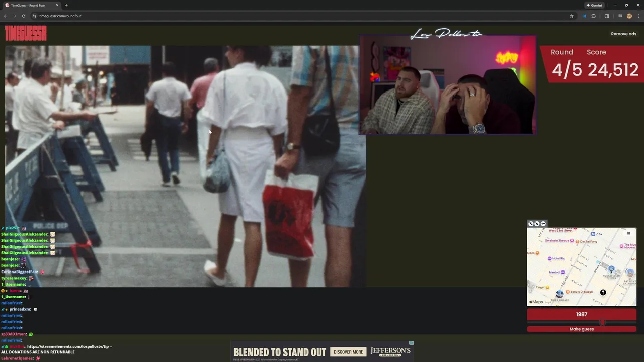The height and width of the screenshot is (362, 644).
Task: Open a new browser tab
Action: 66,5
